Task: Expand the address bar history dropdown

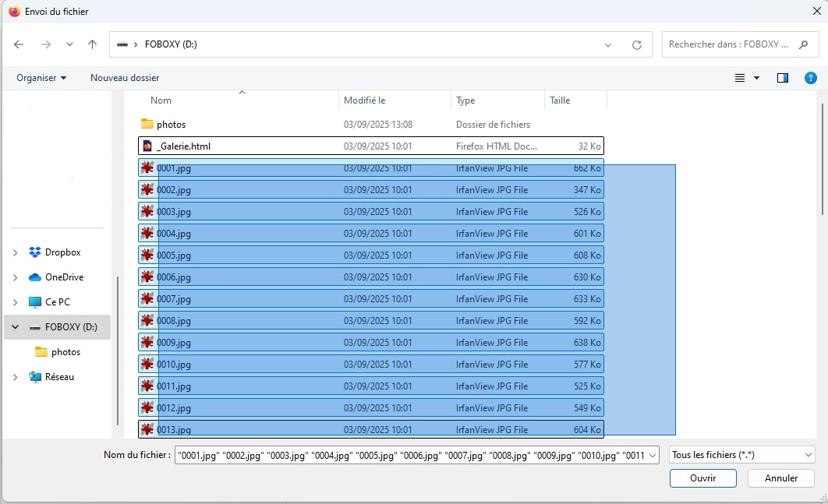Action: point(608,44)
